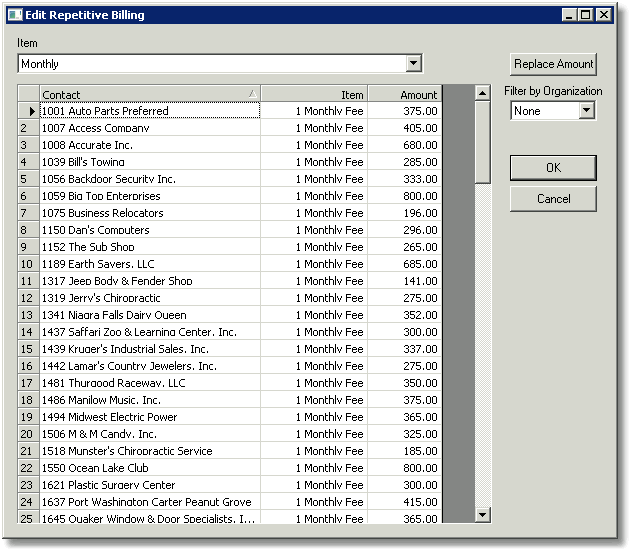632x553 pixels.
Task: Click the sort triangle in the Contact header
Action: click(253, 94)
